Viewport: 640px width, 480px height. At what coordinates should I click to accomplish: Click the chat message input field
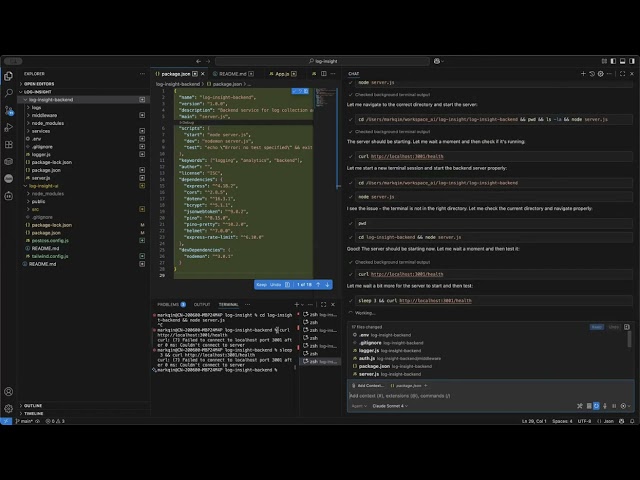tap(490, 396)
